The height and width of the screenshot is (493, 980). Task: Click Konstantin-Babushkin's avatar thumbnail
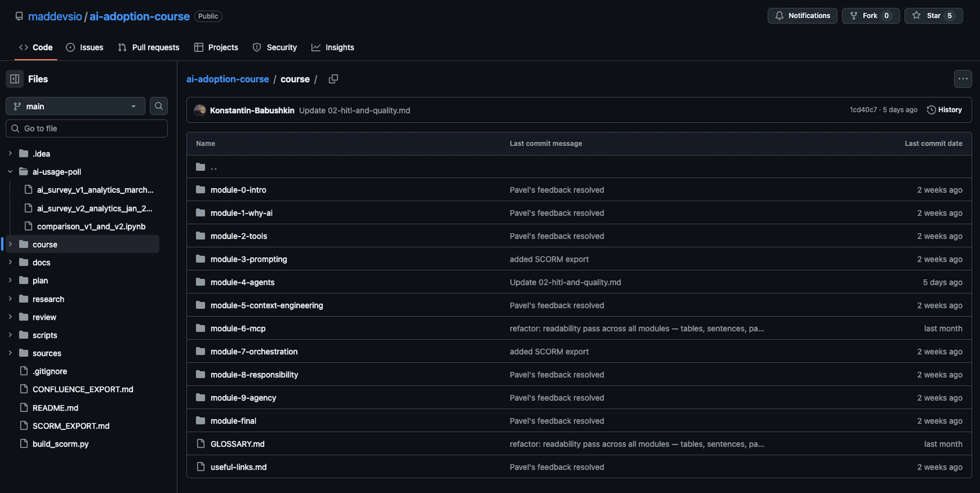(200, 110)
